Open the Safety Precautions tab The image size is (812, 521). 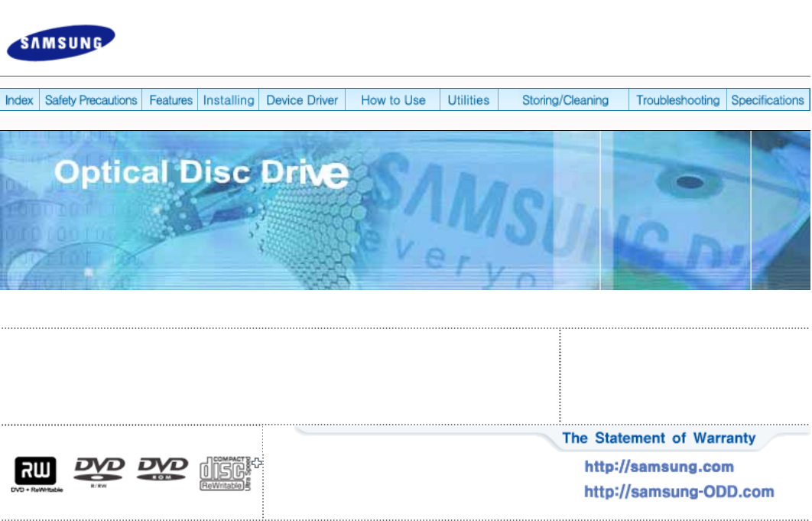tap(91, 100)
